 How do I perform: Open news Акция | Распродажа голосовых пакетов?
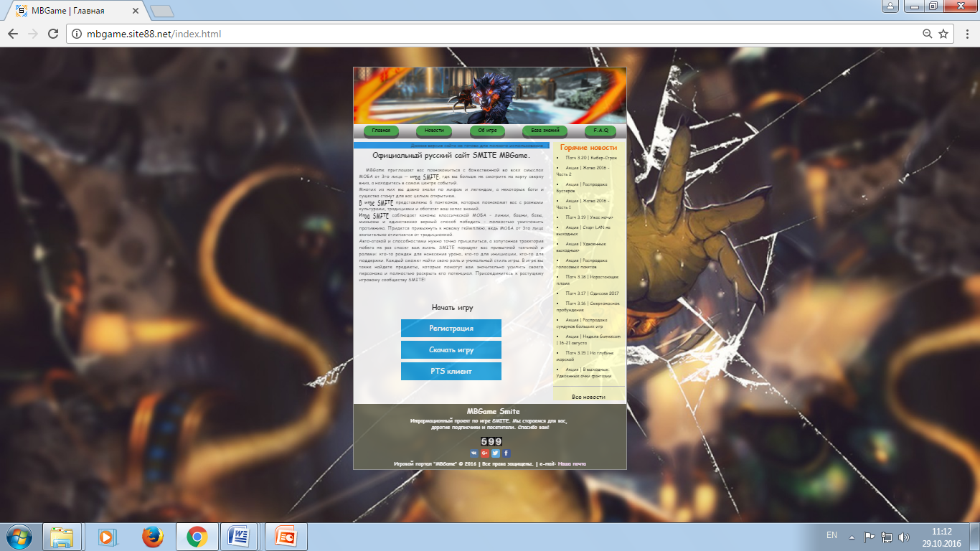pos(582,263)
